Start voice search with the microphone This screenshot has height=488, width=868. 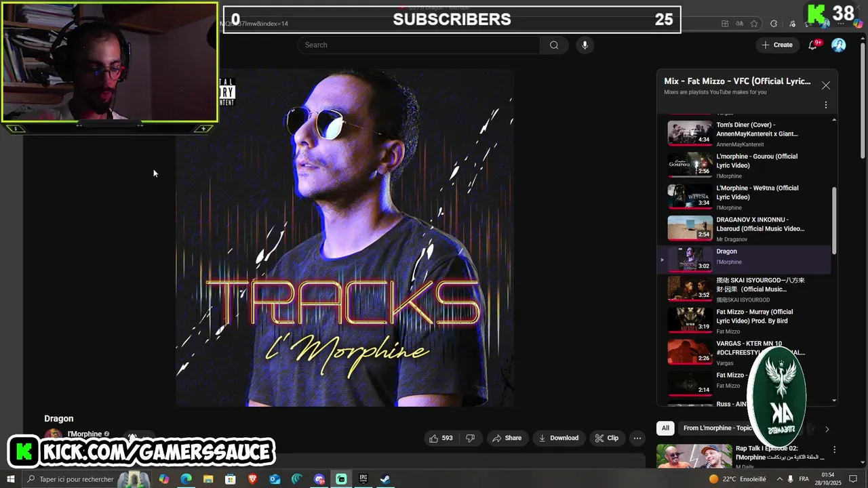[585, 45]
